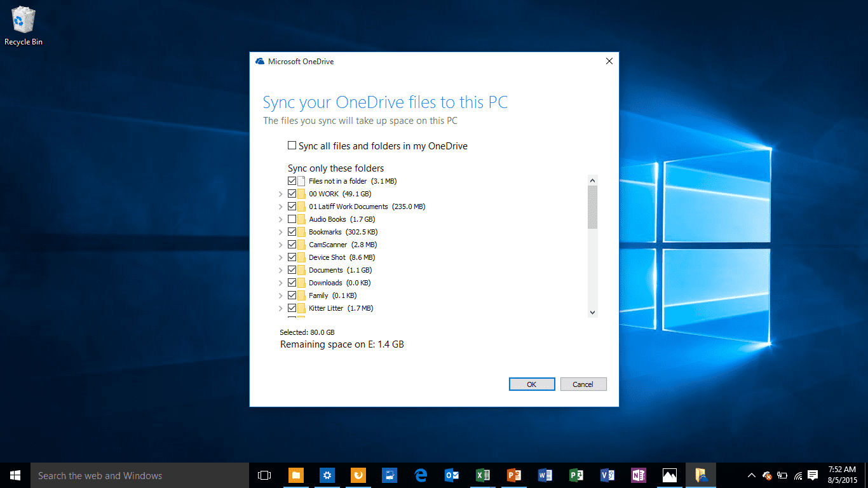868x488 pixels.
Task: Open the Recycle Bin desktop icon
Action: pos(24,26)
